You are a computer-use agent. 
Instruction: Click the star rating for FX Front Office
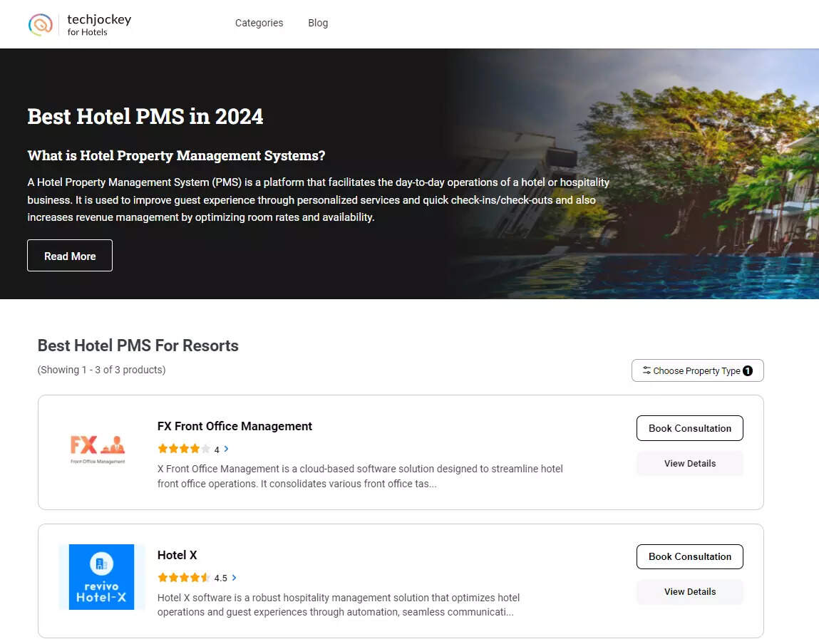coord(183,449)
